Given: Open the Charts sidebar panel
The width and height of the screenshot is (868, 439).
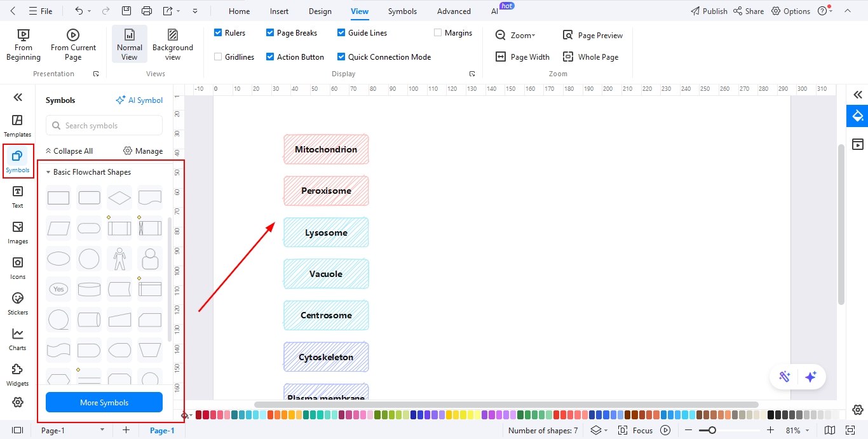Looking at the screenshot, I should tap(17, 339).
